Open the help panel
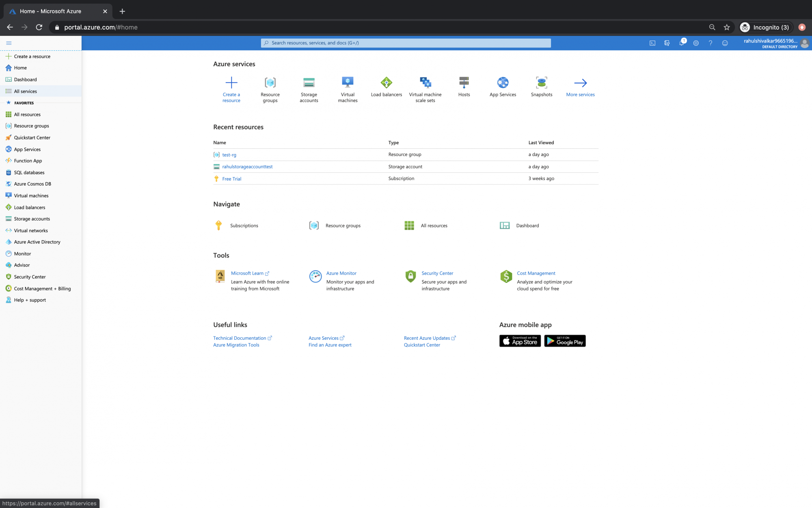Image resolution: width=812 pixels, height=508 pixels. [710, 43]
